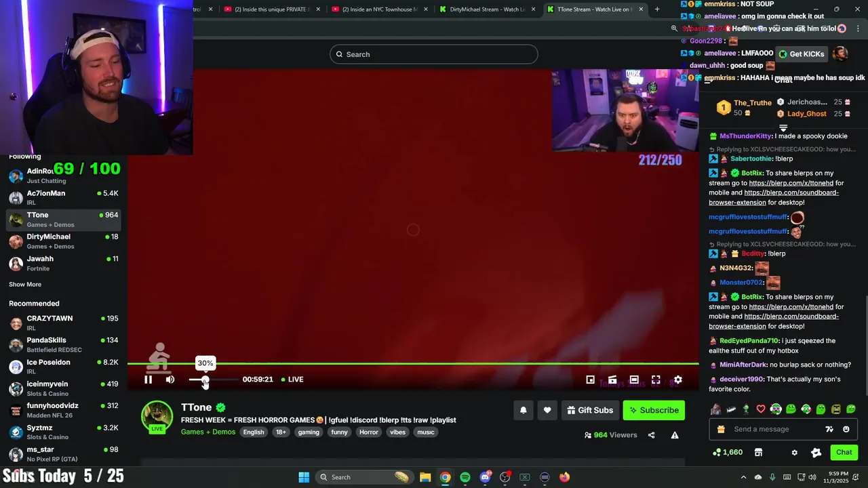The image size is (868, 488).
Task: Enter fullscreen mode in the player
Action: [656, 380]
